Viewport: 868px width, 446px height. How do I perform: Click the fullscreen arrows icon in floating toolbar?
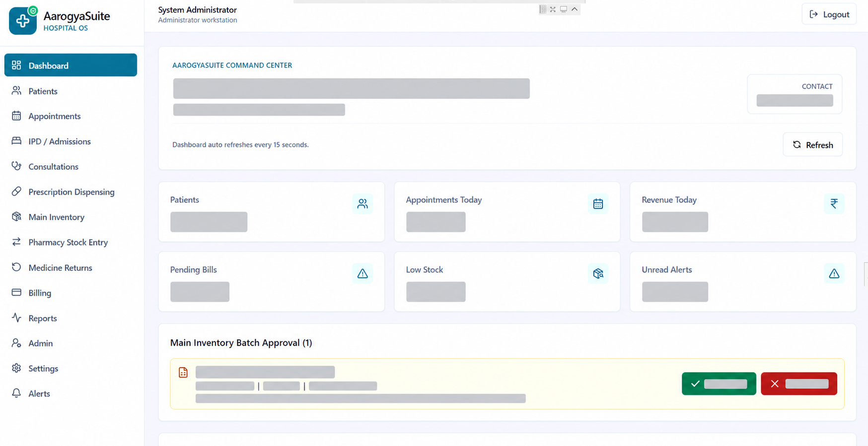[x=553, y=9]
